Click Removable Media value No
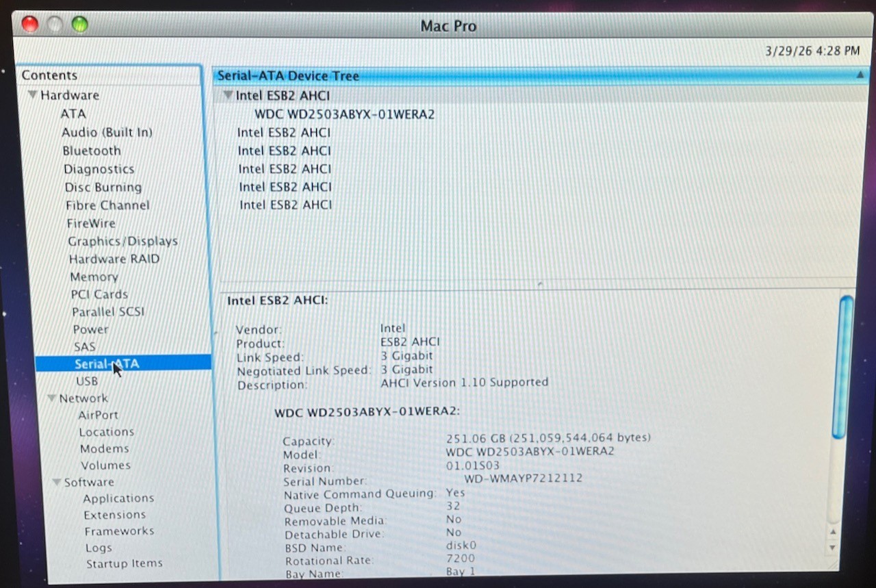876x588 pixels. click(453, 519)
